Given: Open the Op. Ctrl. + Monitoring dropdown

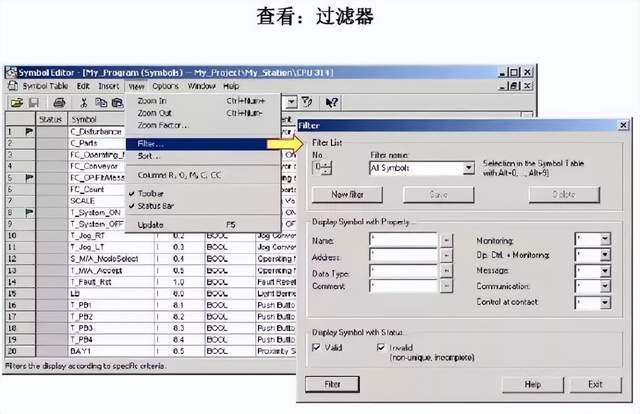Looking at the screenshot, I should click(x=605, y=255).
